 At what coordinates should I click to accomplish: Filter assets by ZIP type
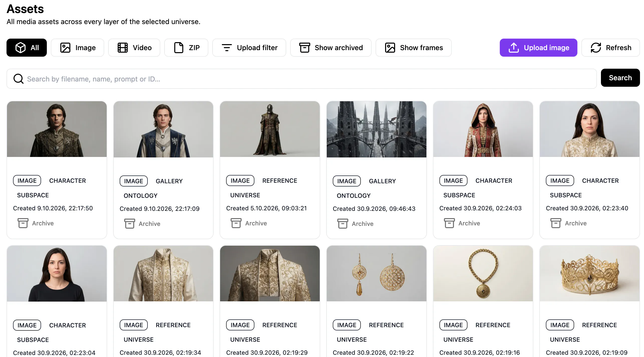186,48
